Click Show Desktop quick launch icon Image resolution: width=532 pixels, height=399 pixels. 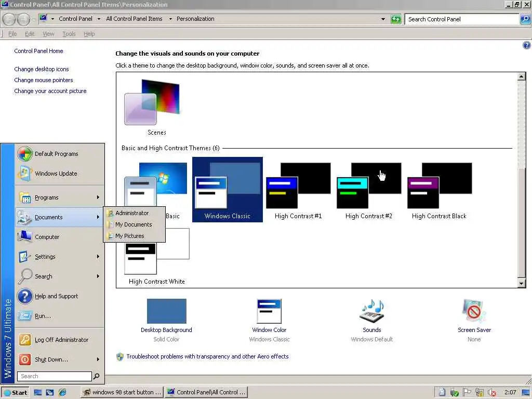coord(37,393)
